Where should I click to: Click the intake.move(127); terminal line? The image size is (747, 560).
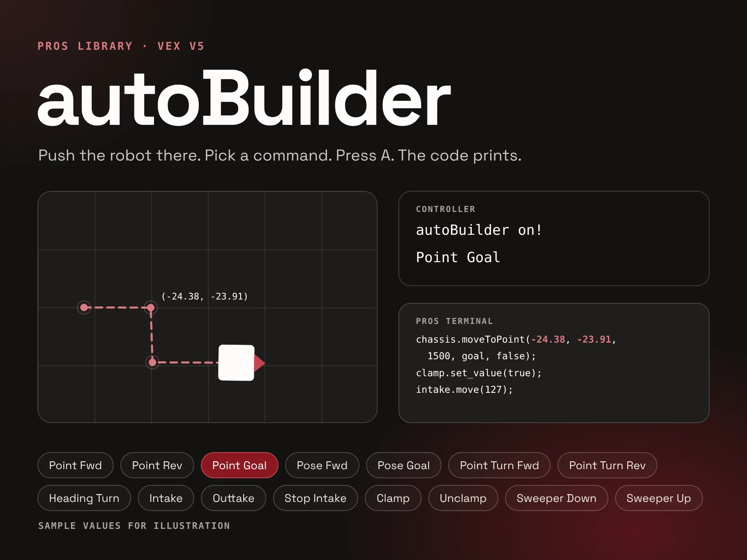tap(464, 390)
